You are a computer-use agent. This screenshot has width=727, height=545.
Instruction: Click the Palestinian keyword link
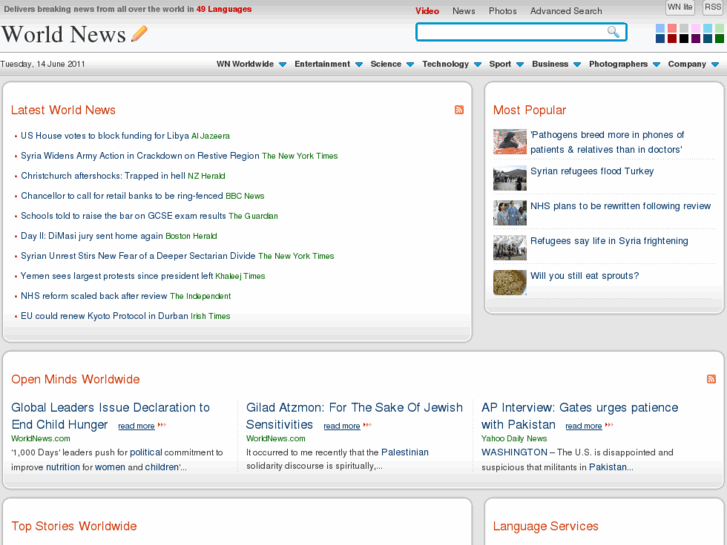click(405, 452)
